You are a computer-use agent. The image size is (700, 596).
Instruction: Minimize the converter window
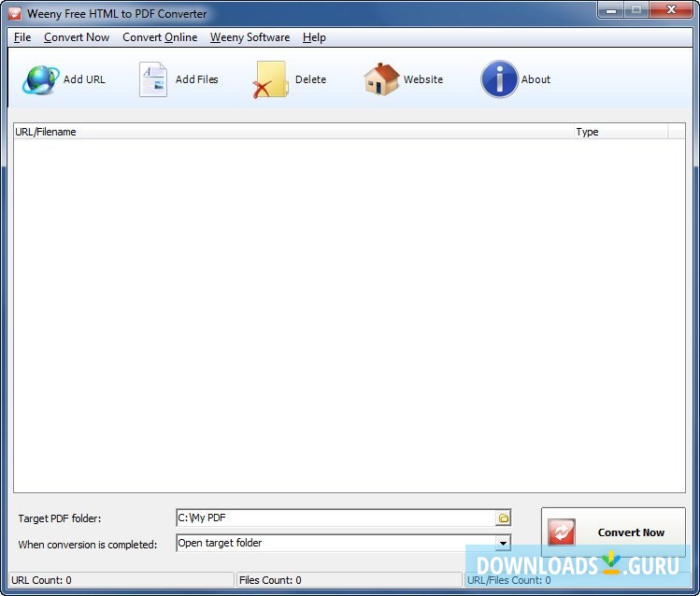[x=611, y=10]
